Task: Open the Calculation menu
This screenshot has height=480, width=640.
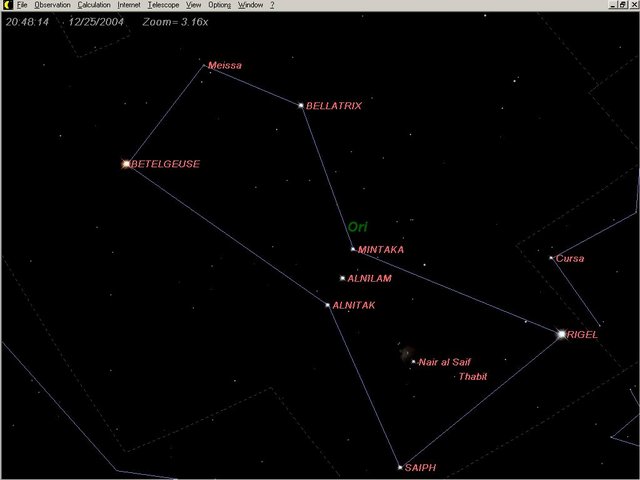Action: click(x=94, y=5)
